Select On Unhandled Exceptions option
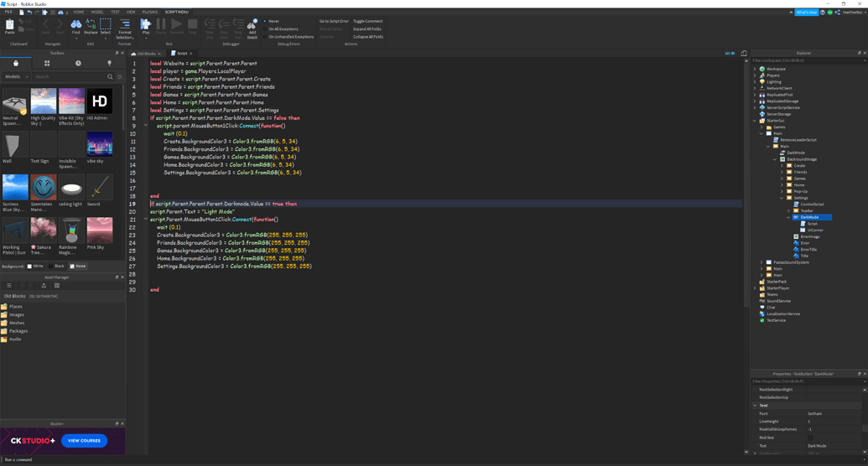 point(289,37)
